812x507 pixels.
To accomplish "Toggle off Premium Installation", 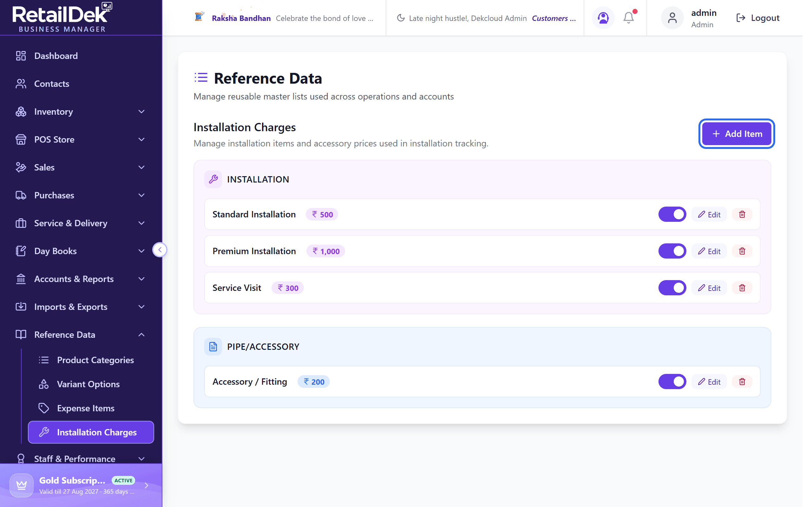I will (672, 251).
